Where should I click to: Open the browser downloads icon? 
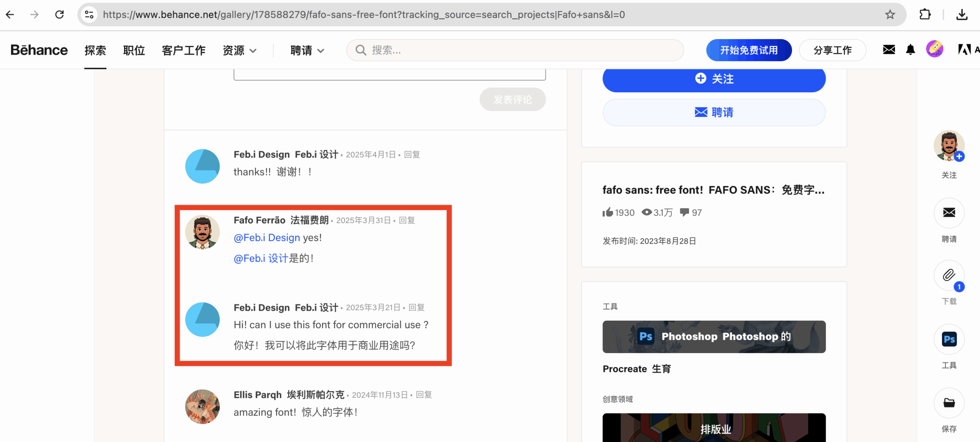tap(962, 15)
